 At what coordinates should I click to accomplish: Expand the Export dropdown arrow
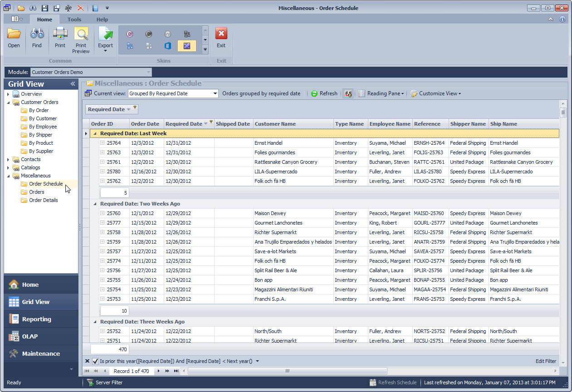pos(105,51)
